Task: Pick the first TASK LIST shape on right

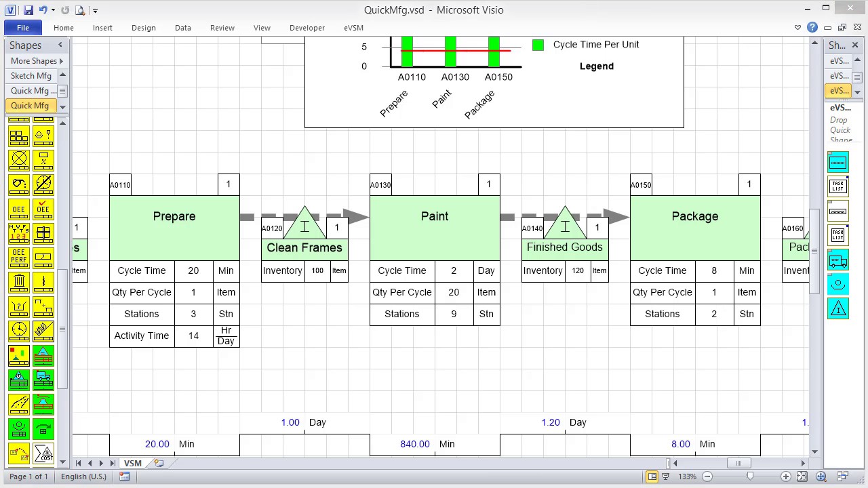Action: pyautogui.click(x=838, y=186)
